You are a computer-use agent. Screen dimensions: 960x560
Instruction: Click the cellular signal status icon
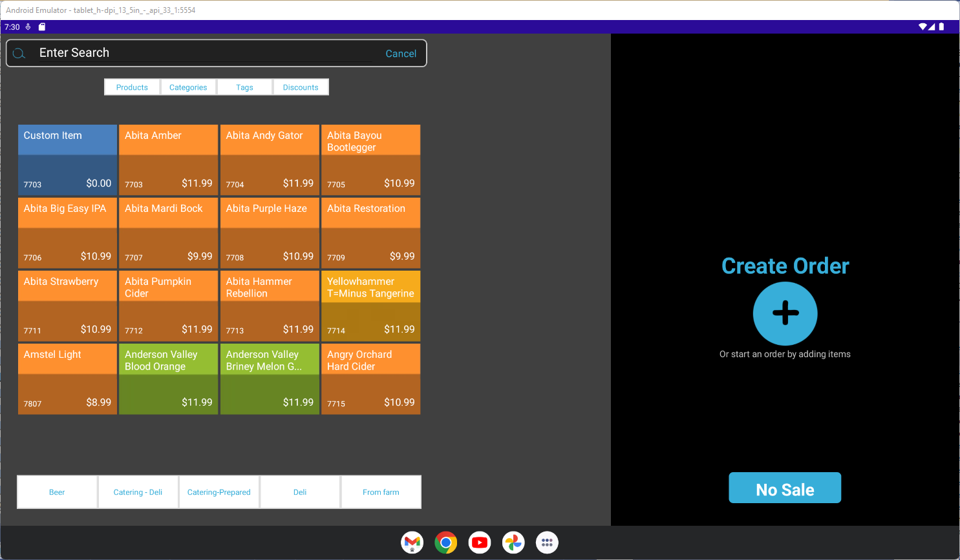click(x=932, y=27)
